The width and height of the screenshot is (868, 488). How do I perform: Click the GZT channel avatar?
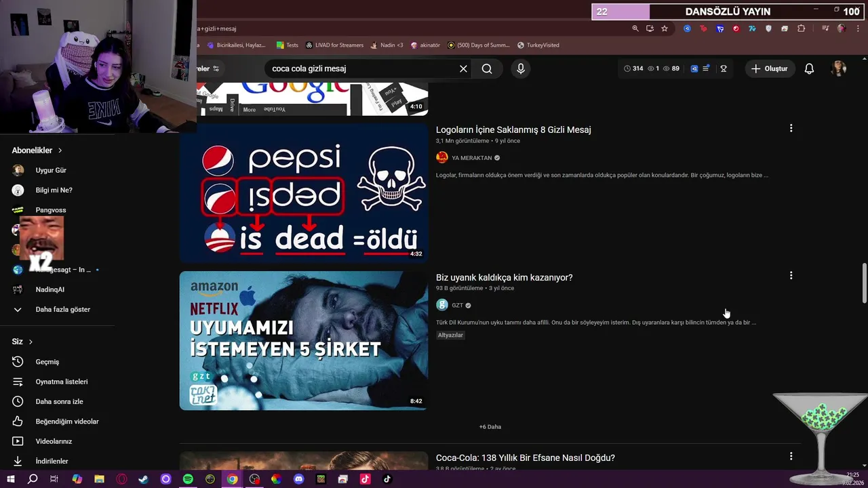442,305
